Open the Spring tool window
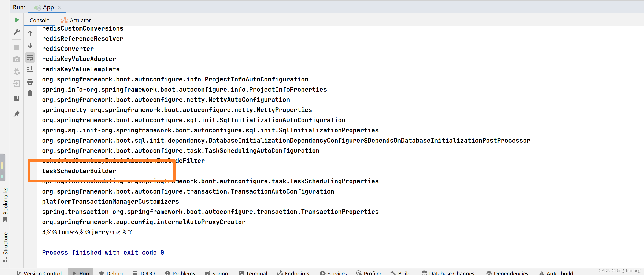The width and height of the screenshot is (644, 275). point(216,273)
